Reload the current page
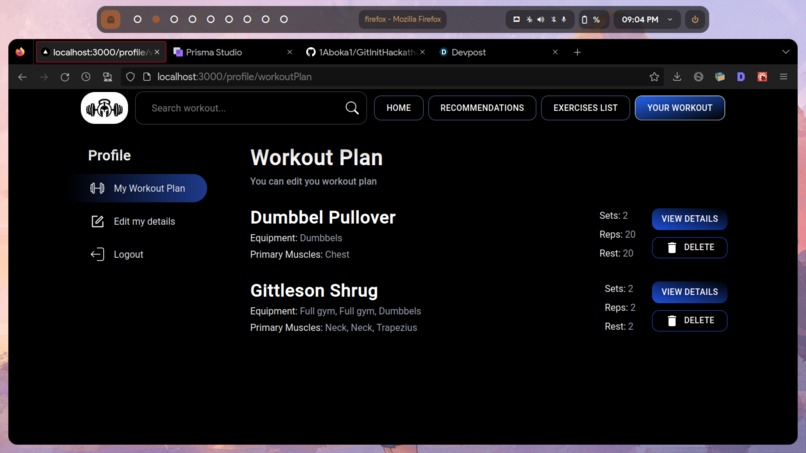 65,77
